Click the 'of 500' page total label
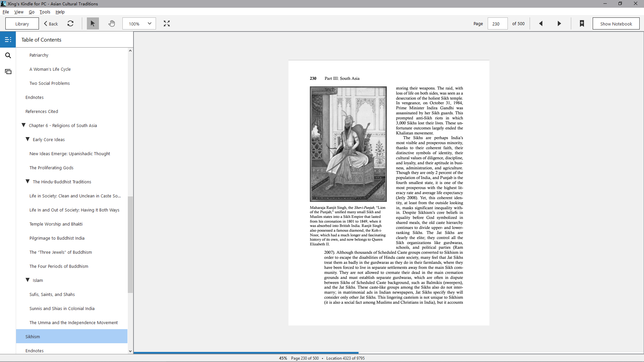This screenshot has width=644, height=362. pos(518,23)
